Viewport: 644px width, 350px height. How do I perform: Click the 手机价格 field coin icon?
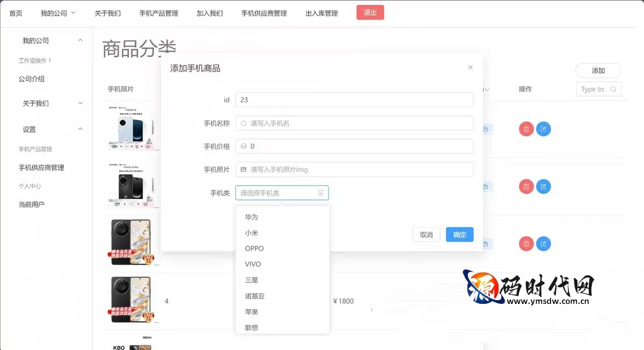coord(244,146)
